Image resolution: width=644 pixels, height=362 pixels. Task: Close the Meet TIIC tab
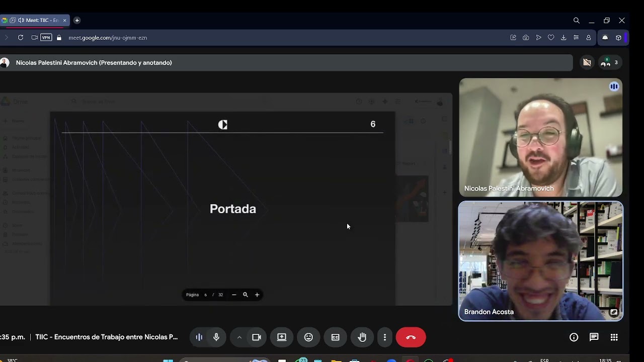(64, 21)
